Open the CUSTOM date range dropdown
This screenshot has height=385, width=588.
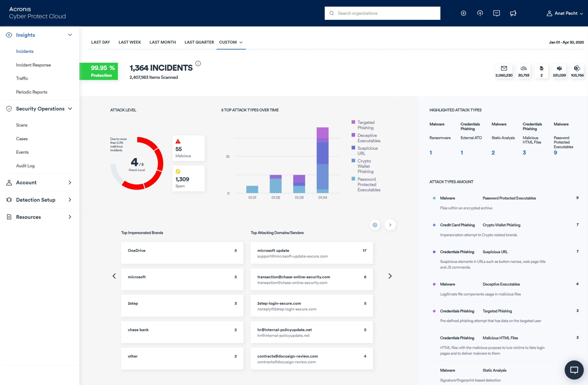tap(231, 42)
